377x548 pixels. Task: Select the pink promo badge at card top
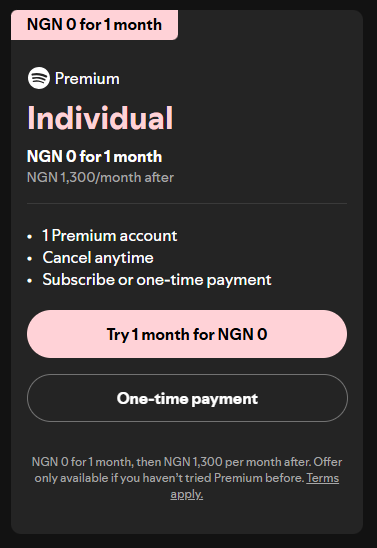pos(94,25)
